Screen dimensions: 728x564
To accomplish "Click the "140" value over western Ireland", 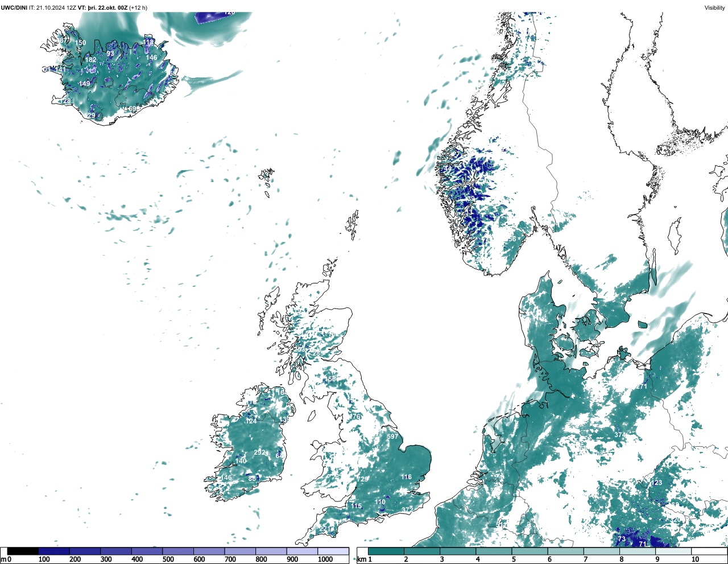I will pos(241,461).
